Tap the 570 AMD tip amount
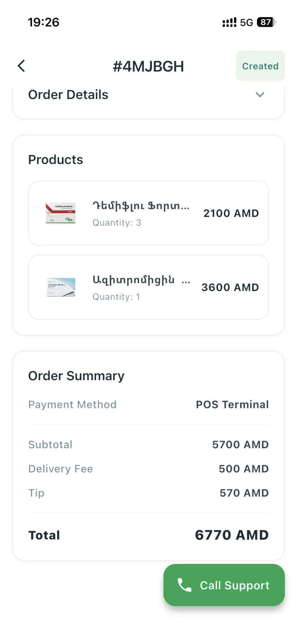297x644 pixels. (x=244, y=493)
